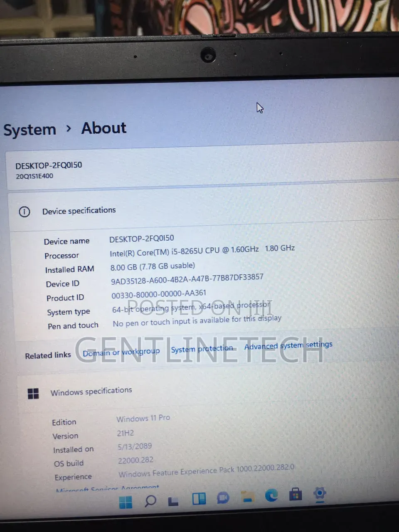Select the Windows 11 Pro edition value
The height and width of the screenshot is (532, 399).
pos(143,418)
